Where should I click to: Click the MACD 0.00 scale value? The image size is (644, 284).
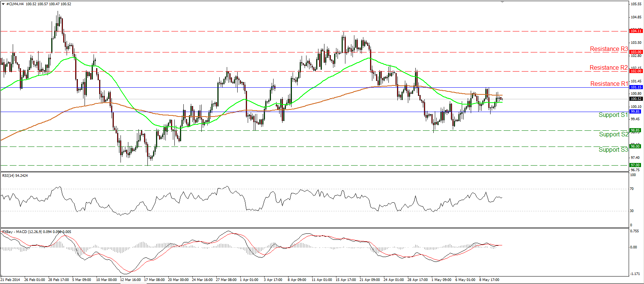click(x=634, y=247)
